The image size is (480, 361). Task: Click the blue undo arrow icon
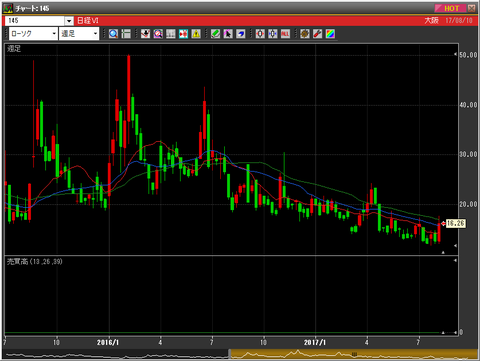[241, 34]
